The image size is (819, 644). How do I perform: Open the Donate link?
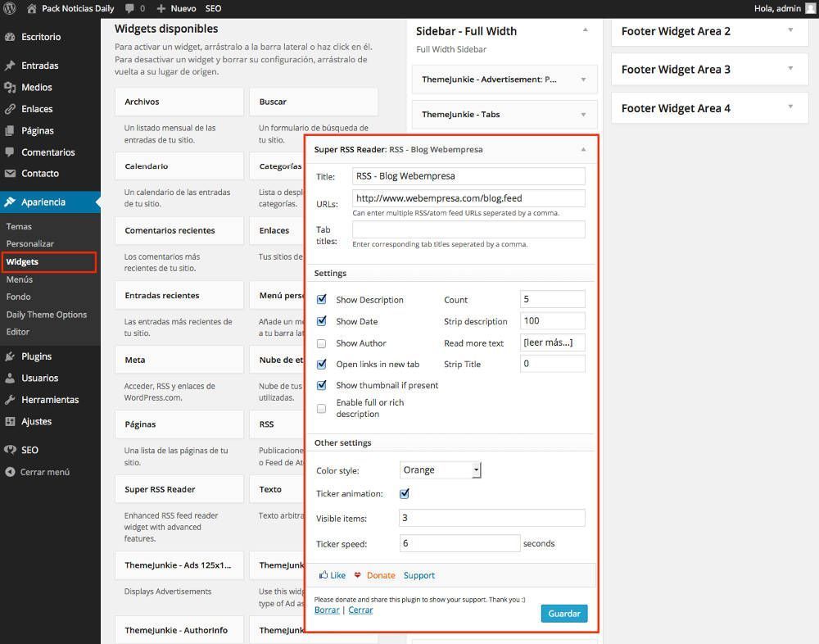point(381,575)
